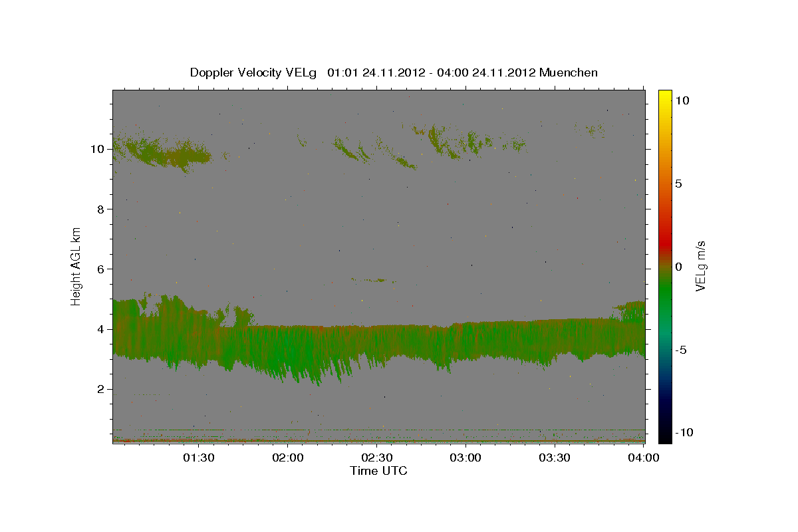Click the '01:30' time axis label
Image resolution: width=798 pixels, height=532 pixels.
coord(199,458)
